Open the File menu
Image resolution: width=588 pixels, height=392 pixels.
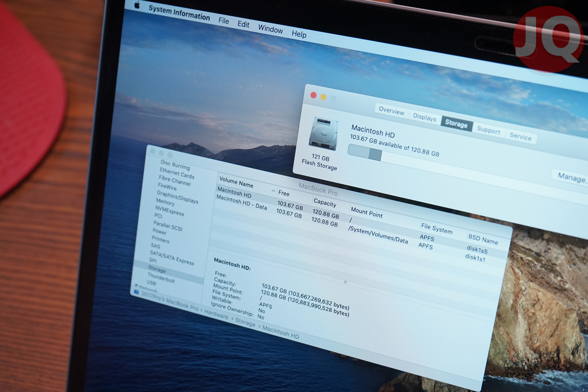223,21
